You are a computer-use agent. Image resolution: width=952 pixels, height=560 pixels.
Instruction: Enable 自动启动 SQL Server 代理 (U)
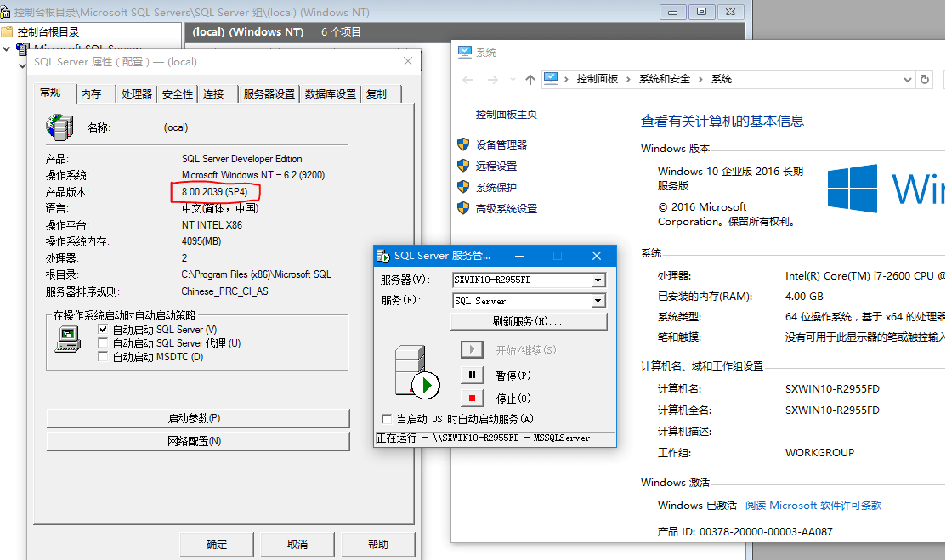[103, 343]
